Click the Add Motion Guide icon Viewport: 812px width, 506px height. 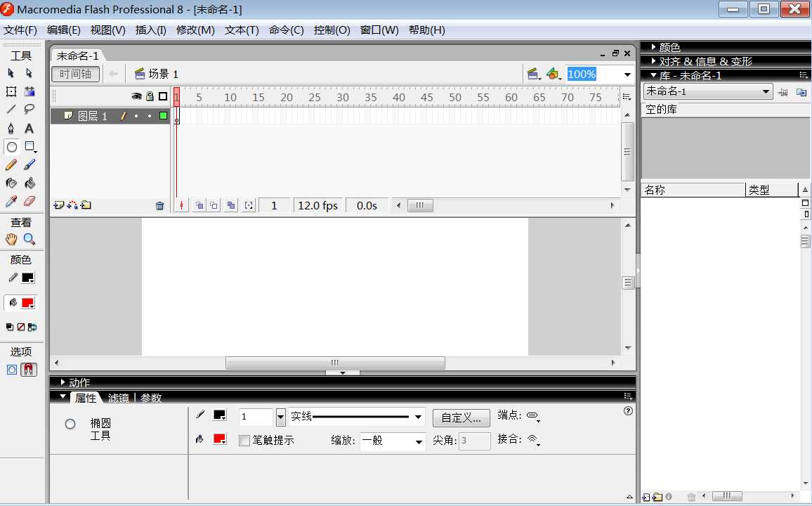[72, 205]
